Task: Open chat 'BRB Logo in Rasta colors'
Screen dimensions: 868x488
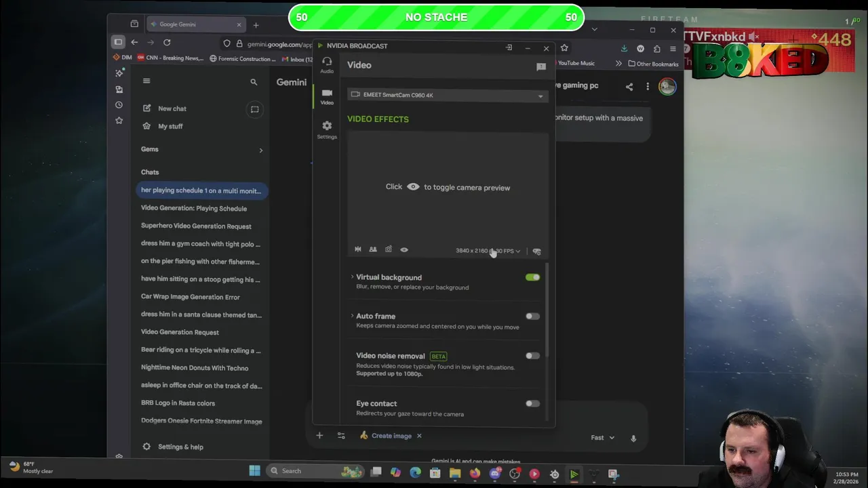Action: [x=178, y=403]
